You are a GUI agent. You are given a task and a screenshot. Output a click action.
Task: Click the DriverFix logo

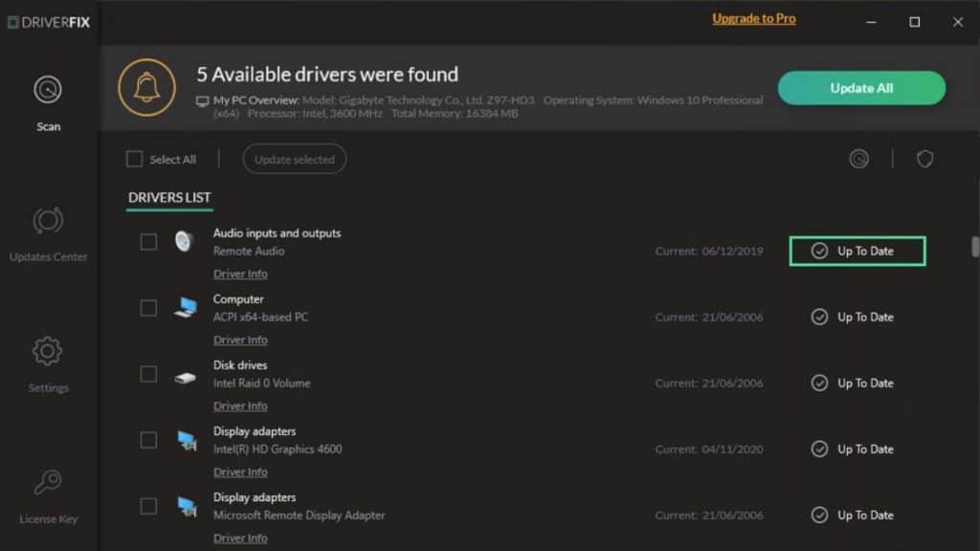50,22
